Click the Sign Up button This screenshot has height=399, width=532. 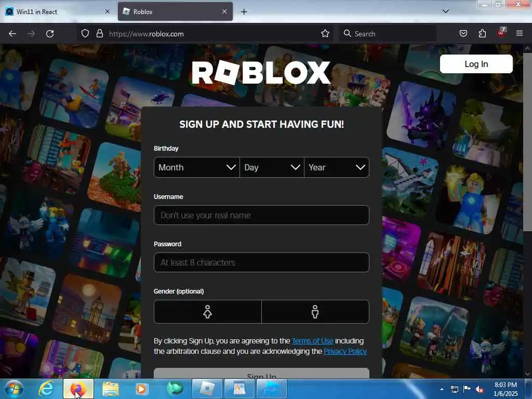tap(261, 374)
